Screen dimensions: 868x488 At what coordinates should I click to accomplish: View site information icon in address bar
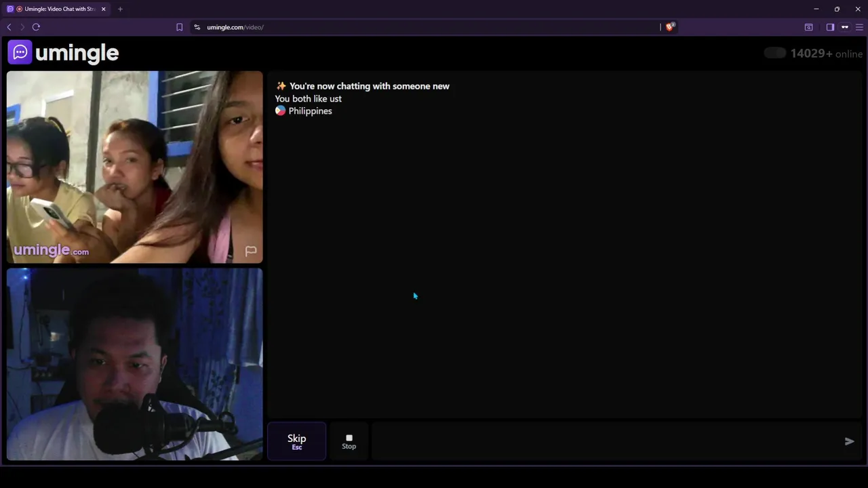tap(197, 27)
